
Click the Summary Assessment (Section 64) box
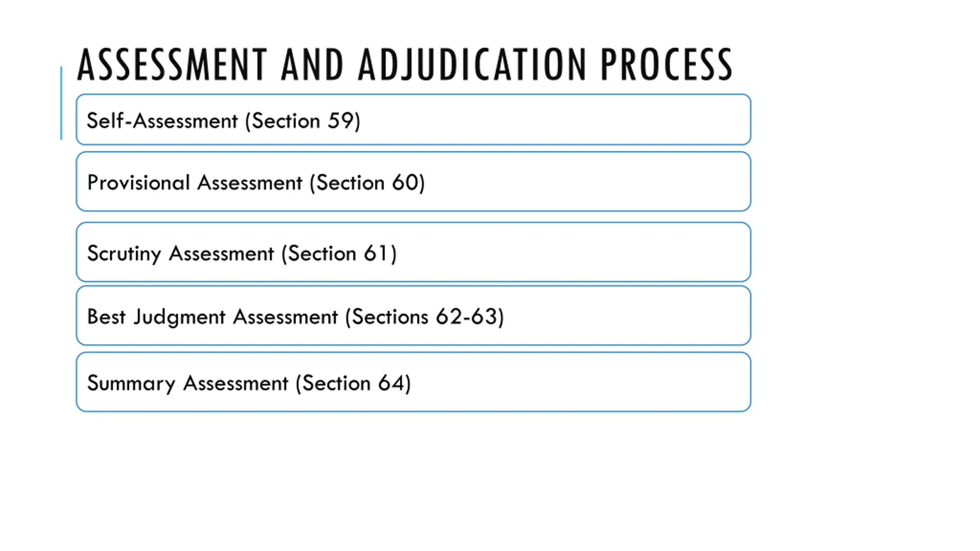(x=413, y=382)
